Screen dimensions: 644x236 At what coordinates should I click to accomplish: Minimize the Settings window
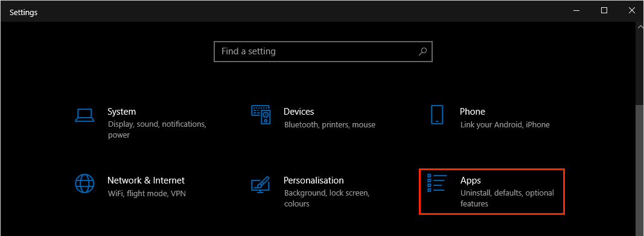click(576, 11)
